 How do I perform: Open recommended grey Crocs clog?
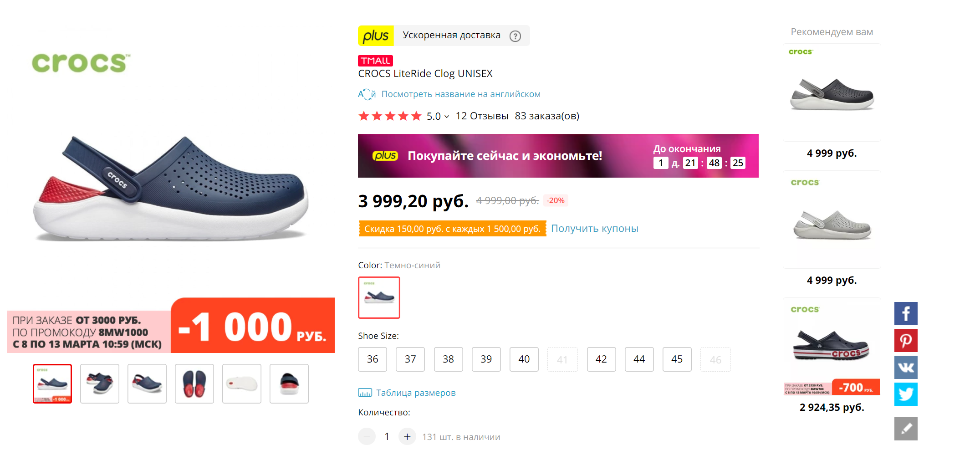(x=832, y=220)
